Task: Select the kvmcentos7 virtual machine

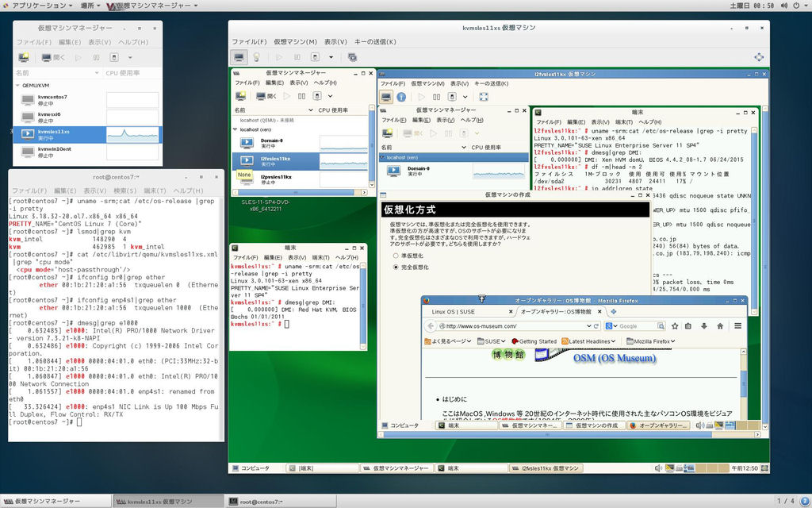Action: pyautogui.click(x=87, y=100)
